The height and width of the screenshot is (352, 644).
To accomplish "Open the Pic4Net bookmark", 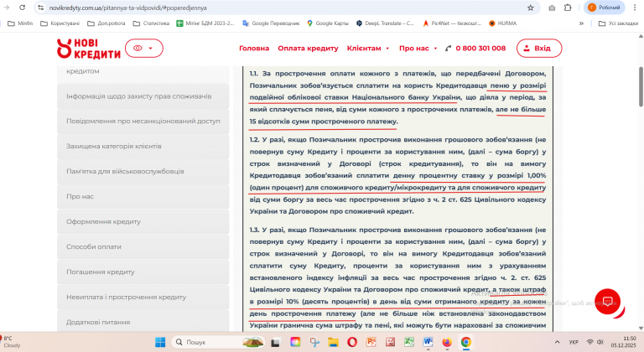I will point(452,23).
